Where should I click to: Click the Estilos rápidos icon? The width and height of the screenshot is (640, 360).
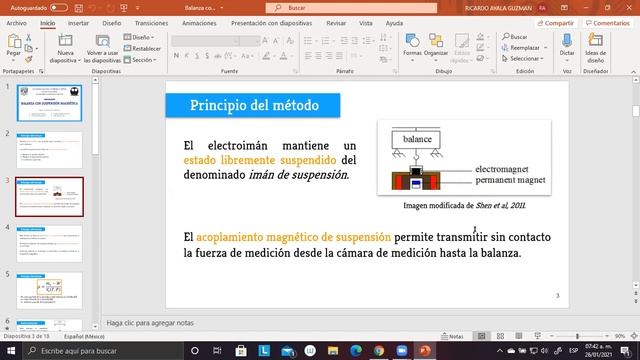click(462, 48)
